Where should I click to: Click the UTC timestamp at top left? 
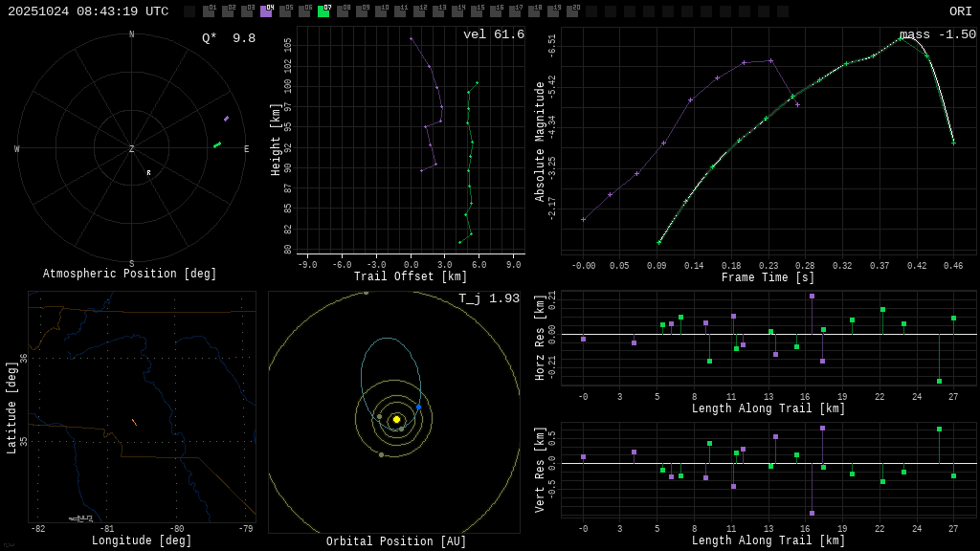coord(88,11)
